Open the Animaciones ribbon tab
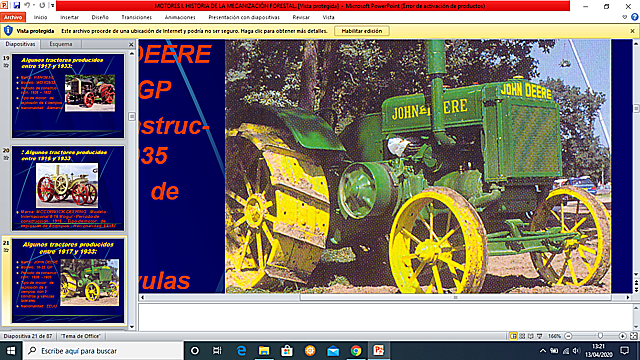This screenshot has width=640, height=360. [x=180, y=17]
